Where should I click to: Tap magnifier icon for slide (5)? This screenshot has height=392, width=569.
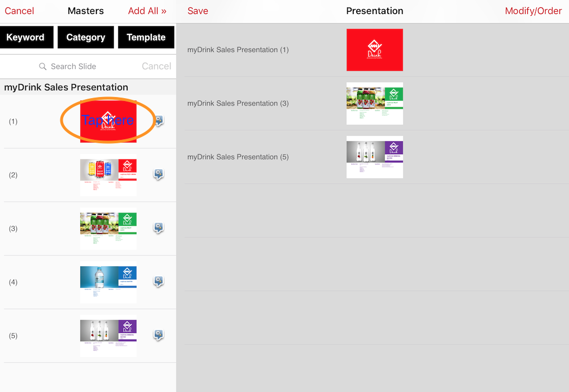(159, 336)
